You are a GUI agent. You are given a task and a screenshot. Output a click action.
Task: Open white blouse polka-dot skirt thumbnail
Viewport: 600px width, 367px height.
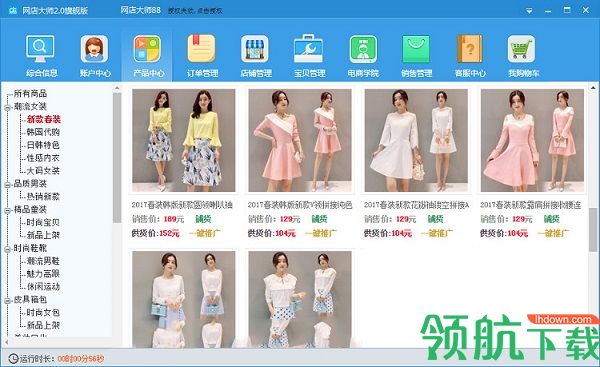tap(300, 299)
